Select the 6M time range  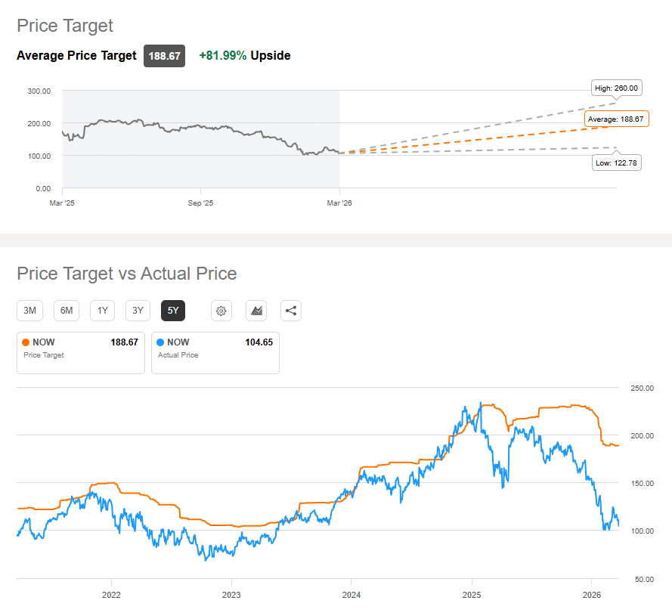67,310
